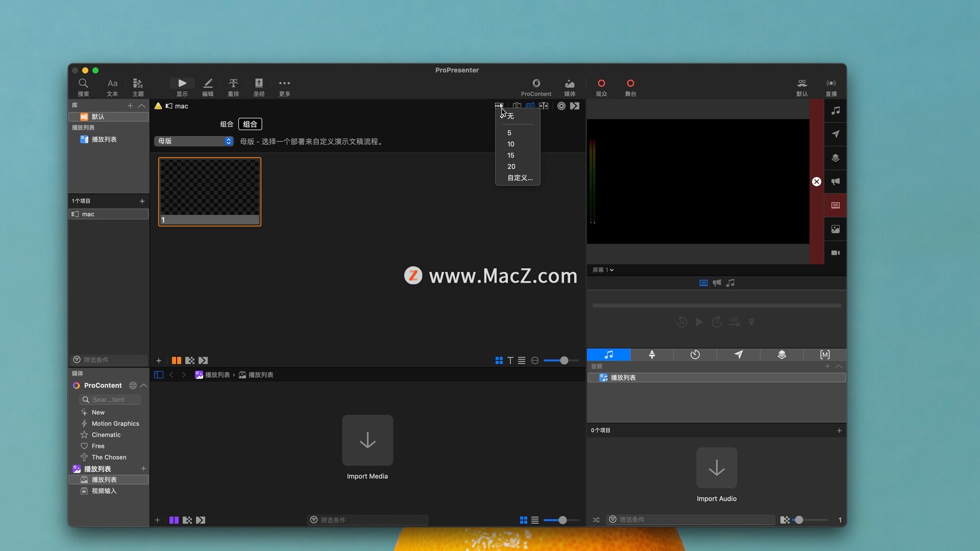Open the default (默认) profile button
Image resolution: width=980 pixels, height=551 pixels.
[x=802, y=87]
